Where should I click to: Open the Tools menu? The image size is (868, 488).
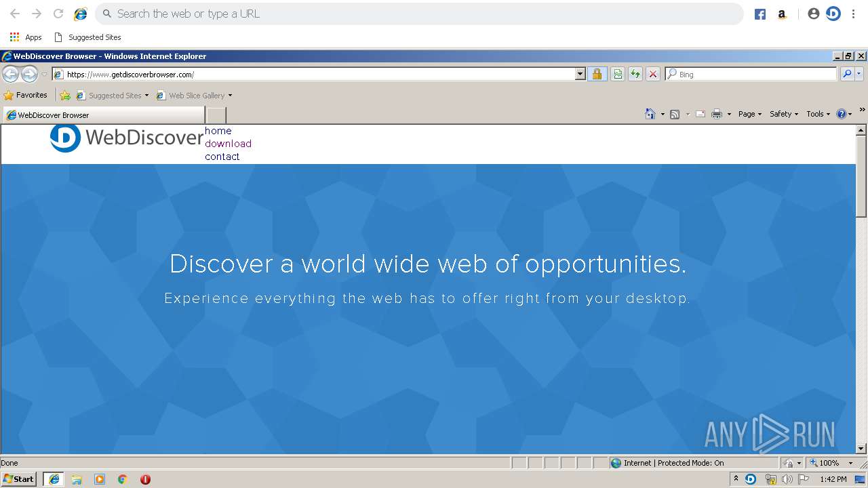[x=818, y=114]
